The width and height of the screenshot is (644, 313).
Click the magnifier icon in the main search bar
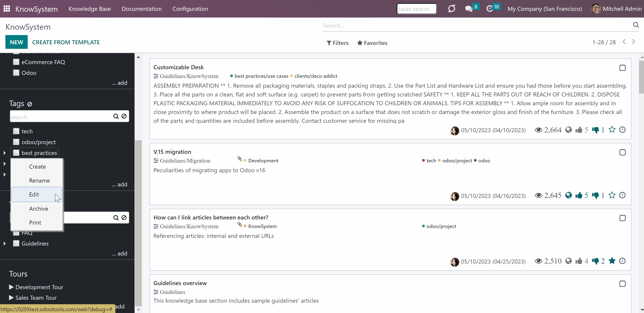tap(636, 25)
